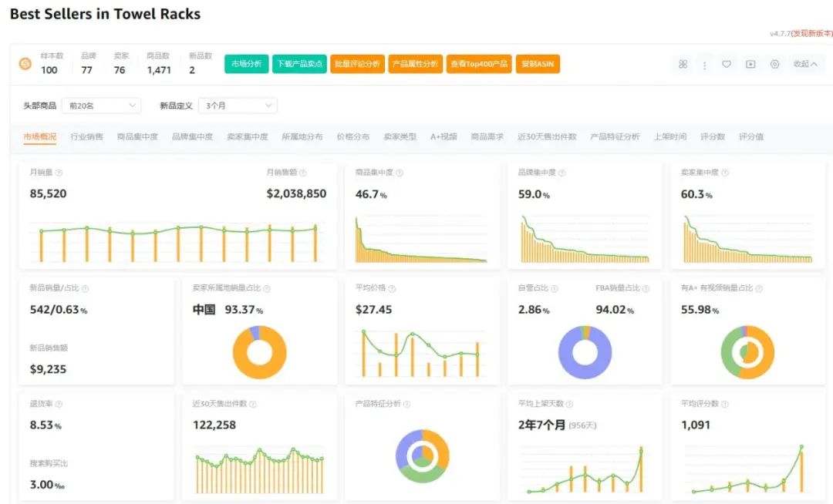Viewport: 833px width, 504px height.
Task: Click help icon next to 月销量
Action: coord(59,173)
